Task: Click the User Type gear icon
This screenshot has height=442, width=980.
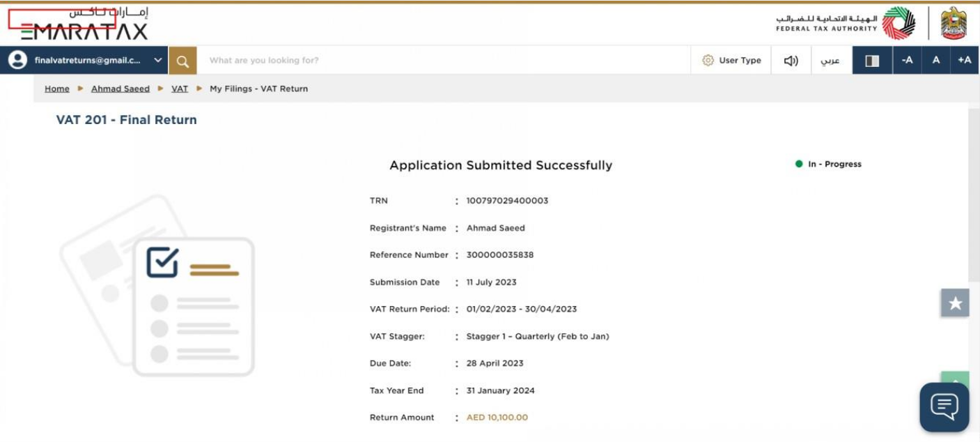Action: click(708, 61)
